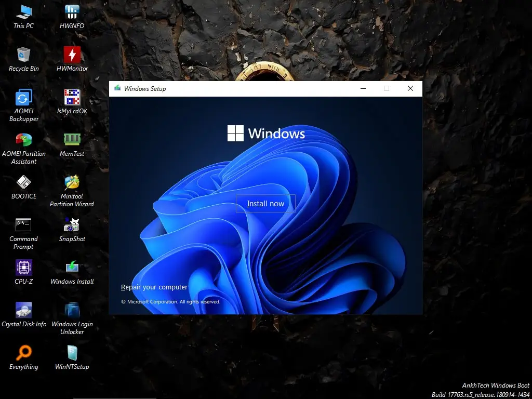The height and width of the screenshot is (399, 532).
Task: Click the Windows Setup title bar icon
Action: (x=117, y=88)
